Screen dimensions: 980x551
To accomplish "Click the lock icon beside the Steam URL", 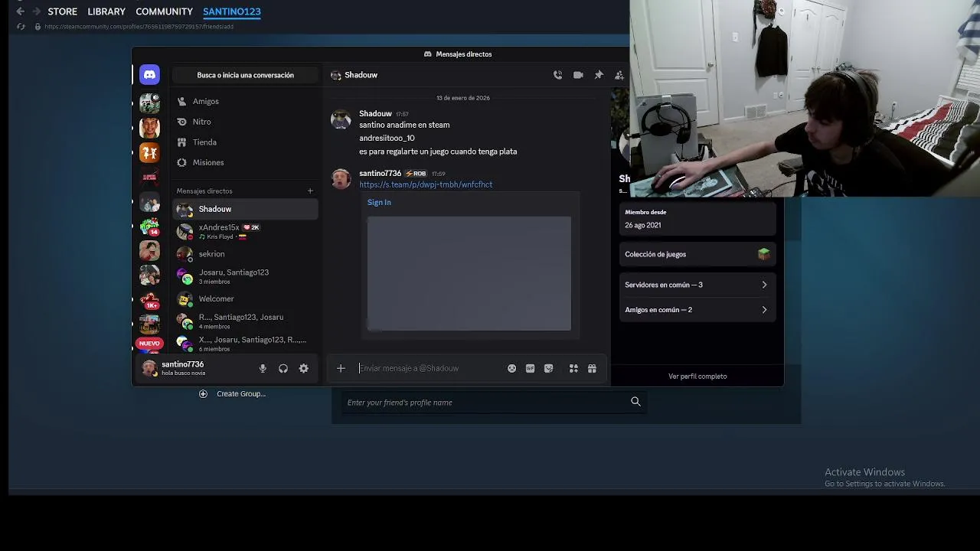I will [x=38, y=27].
